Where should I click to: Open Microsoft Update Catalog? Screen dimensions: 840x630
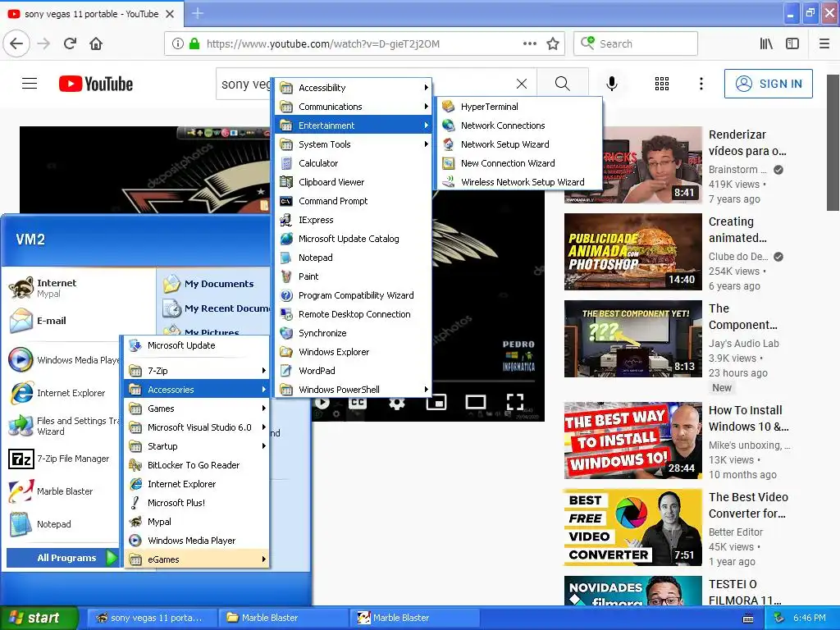354,239
